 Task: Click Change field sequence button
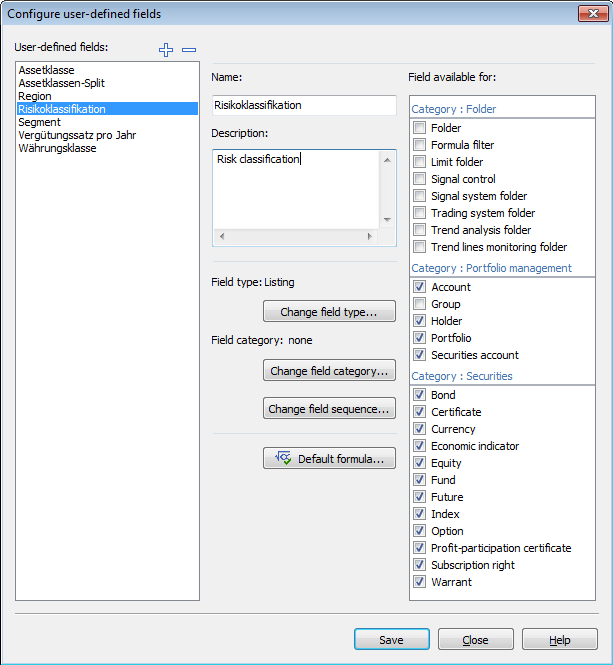pos(329,409)
